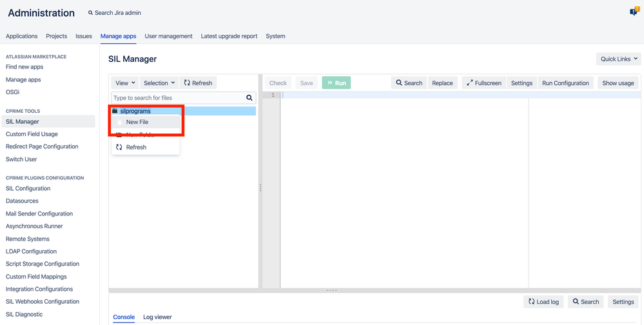Open Run Configuration

point(565,83)
